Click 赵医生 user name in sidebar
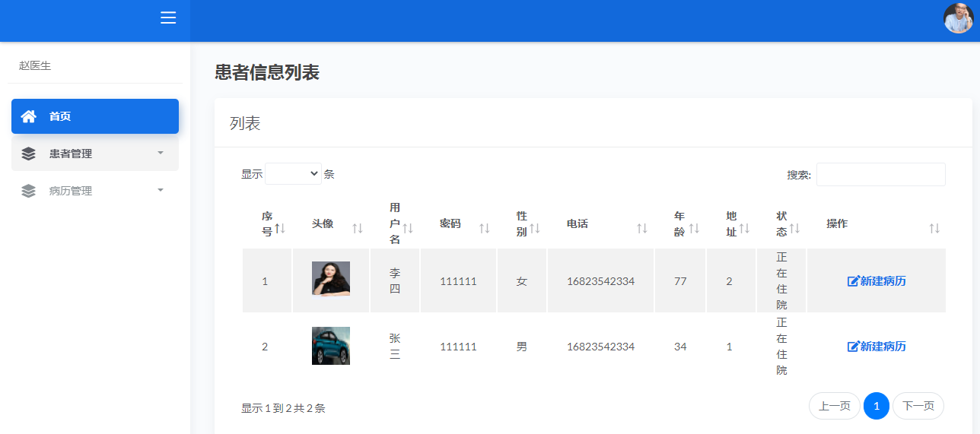Viewport: 980px width, 434px height. (x=35, y=66)
